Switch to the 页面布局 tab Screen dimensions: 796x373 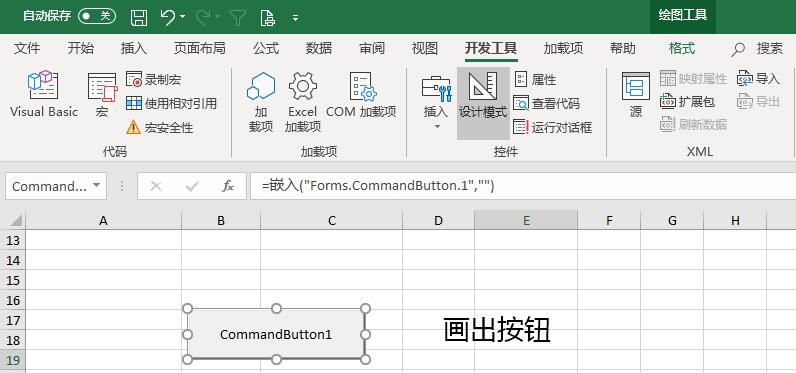200,49
